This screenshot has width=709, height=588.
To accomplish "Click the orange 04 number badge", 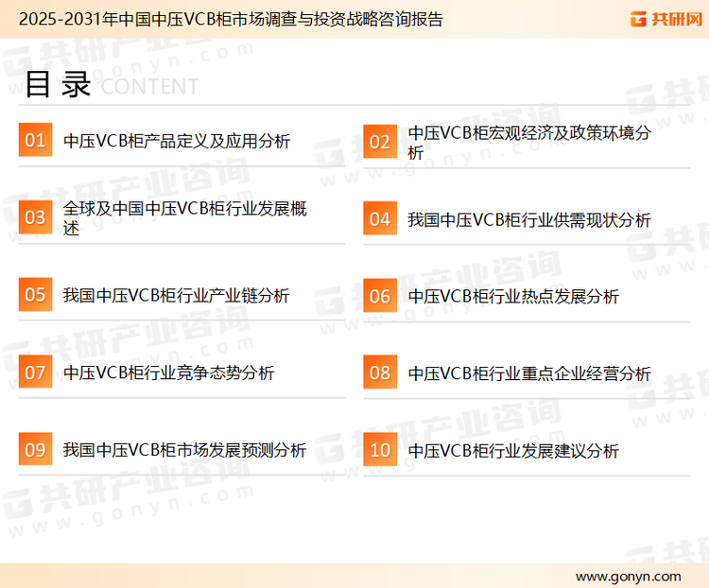I will click(x=380, y=219).
